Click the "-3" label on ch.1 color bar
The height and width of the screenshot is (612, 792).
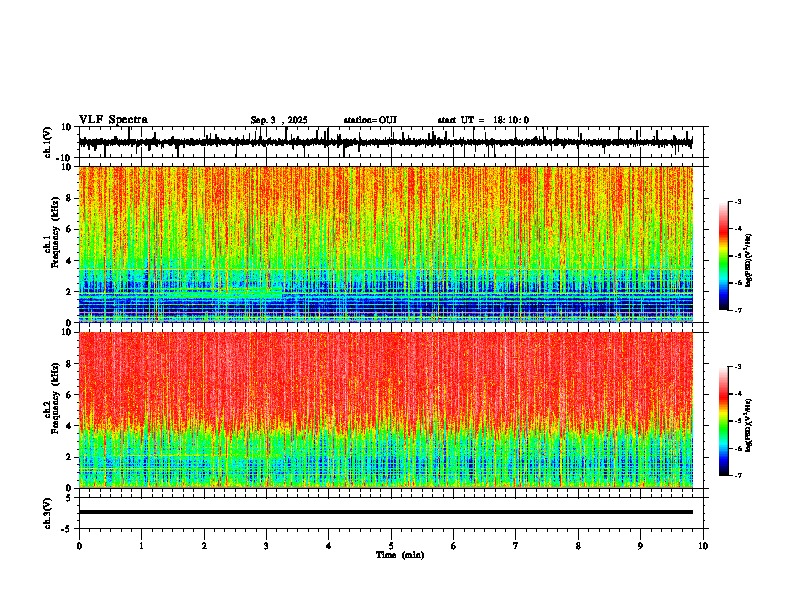pyautogui.click(x=737, y=201)
